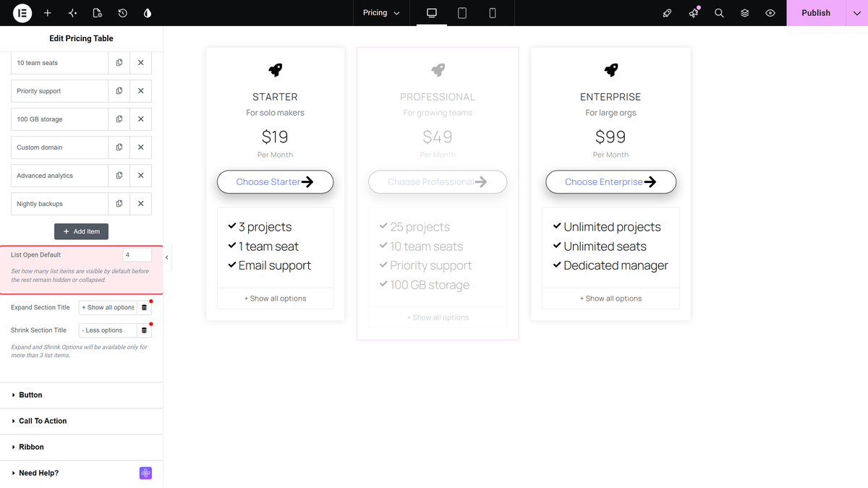Viewport: 868px width, 488px height.
Task: Click the Need Help assistant icon
Action: point(145,473)
